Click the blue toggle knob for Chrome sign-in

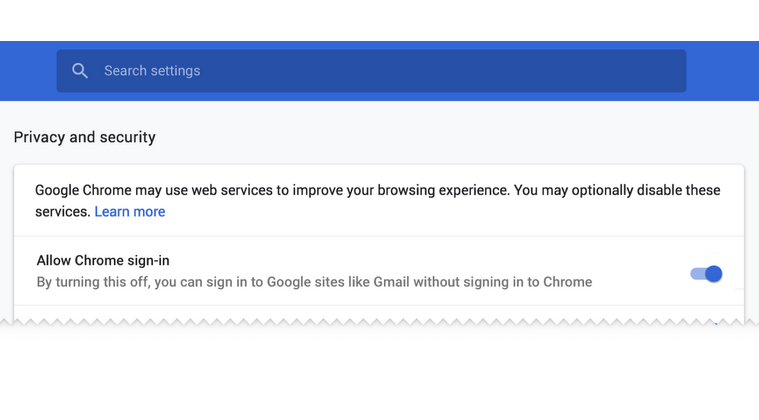(713, 274)
